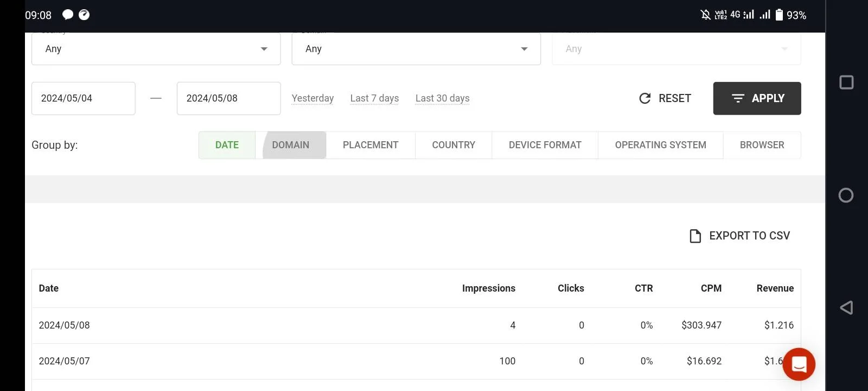Edit the start date field 2024/05/04
868x391 pixels.
(x=84, y=98)
